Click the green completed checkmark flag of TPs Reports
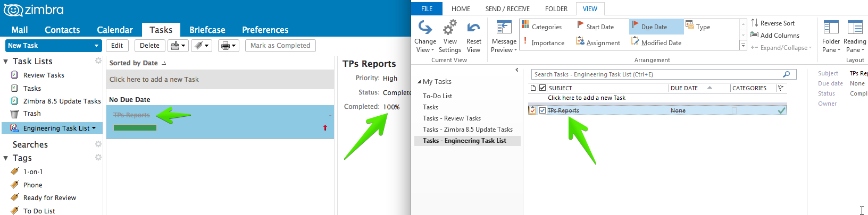868x215 pixels. tap(781, 110)
